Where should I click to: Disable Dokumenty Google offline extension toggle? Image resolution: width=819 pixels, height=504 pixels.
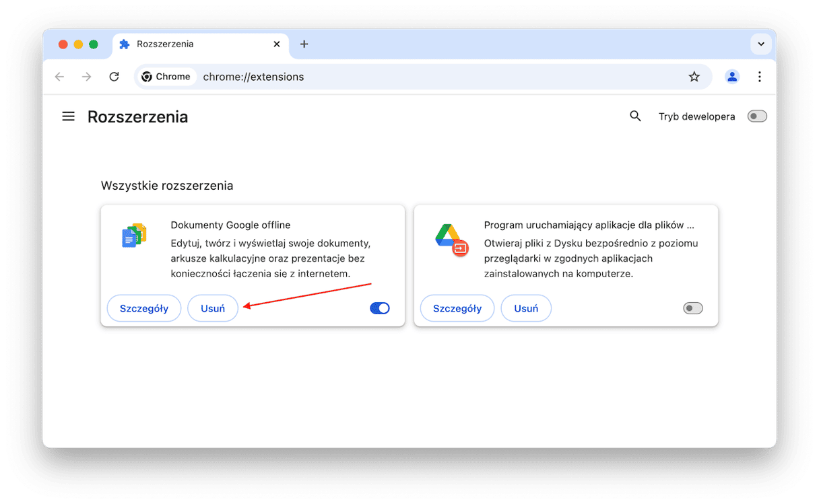point(380,308)
